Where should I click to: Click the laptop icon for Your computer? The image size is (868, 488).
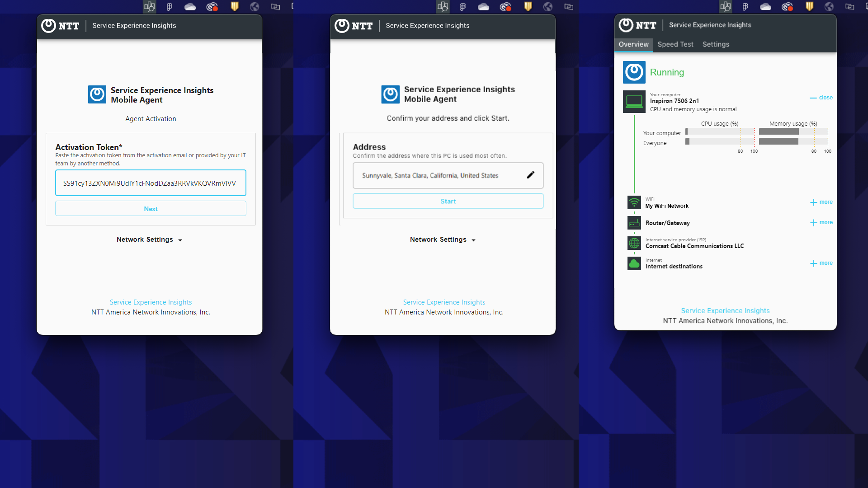(634, 101)
